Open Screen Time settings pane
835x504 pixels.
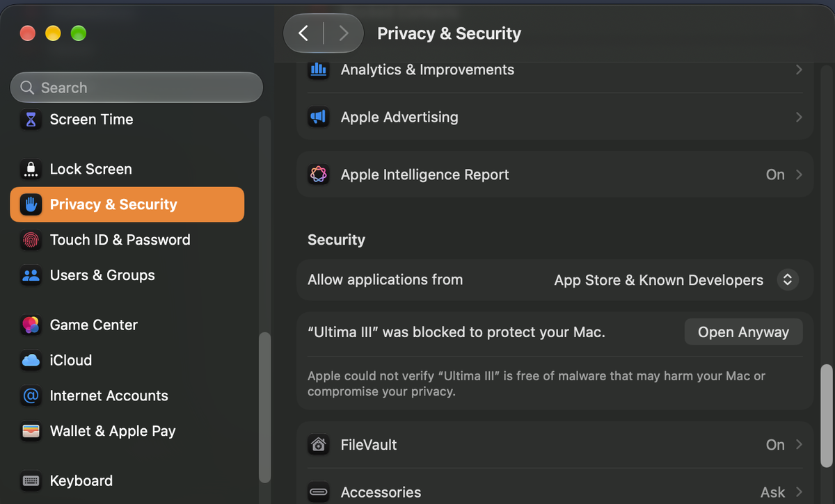[x=127, y=120]
